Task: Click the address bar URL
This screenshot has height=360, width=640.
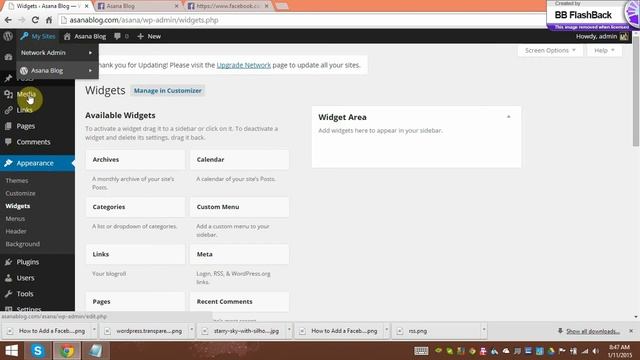Action: coord(144,20)
